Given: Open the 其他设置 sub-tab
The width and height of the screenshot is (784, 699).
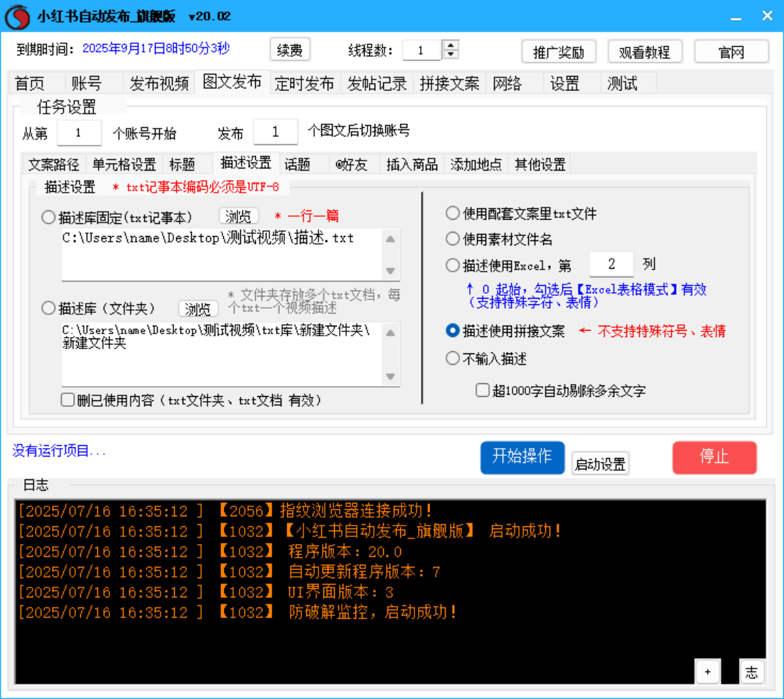Looking at the screenshot, I should pos(540,165).
